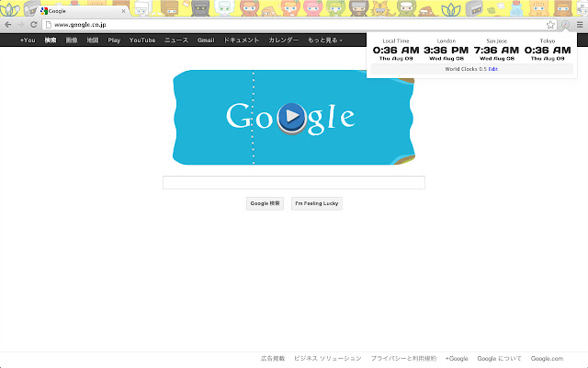
Task: Open Play in the Google bar
Action: tap(114, 40)
